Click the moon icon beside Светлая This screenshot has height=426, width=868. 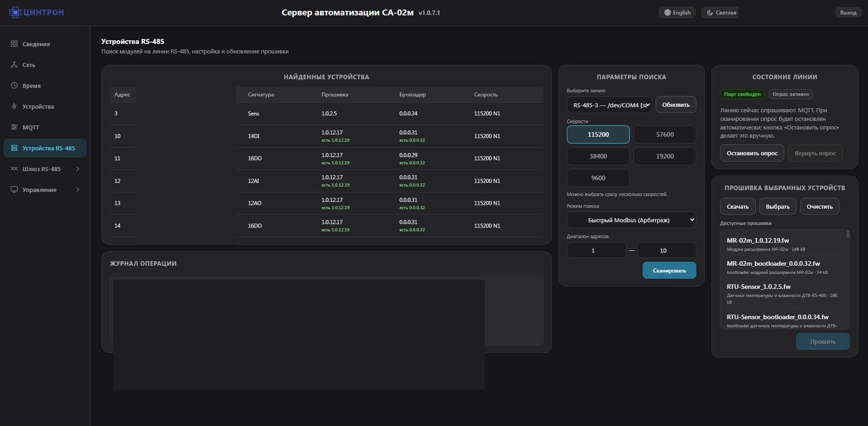pyautogui.click(x=710, y=13)
